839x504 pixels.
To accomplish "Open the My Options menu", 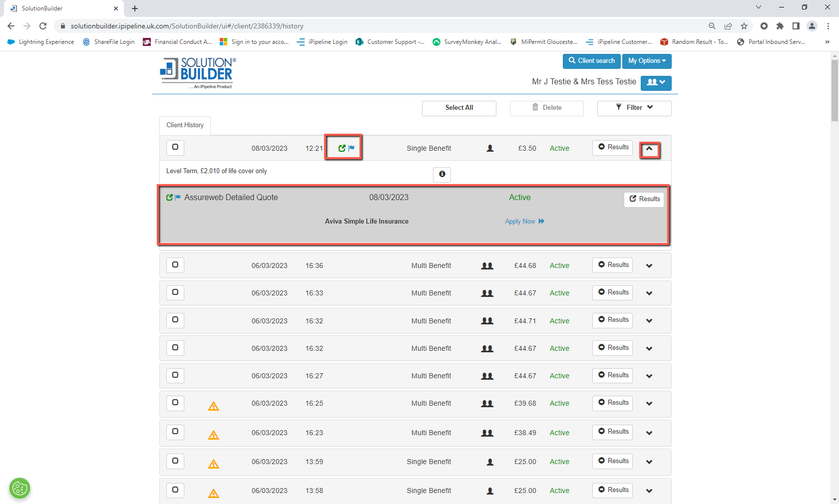I will [x=647, y=61].
